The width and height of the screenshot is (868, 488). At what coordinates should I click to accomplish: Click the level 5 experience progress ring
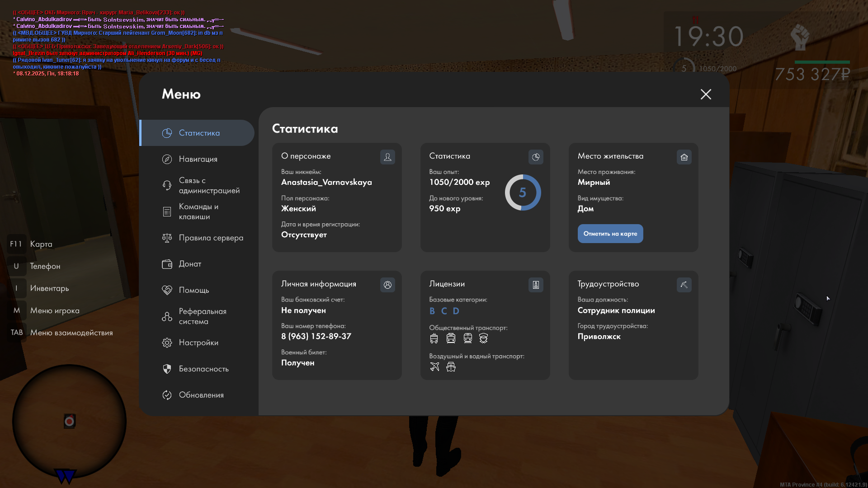(523, 192)
